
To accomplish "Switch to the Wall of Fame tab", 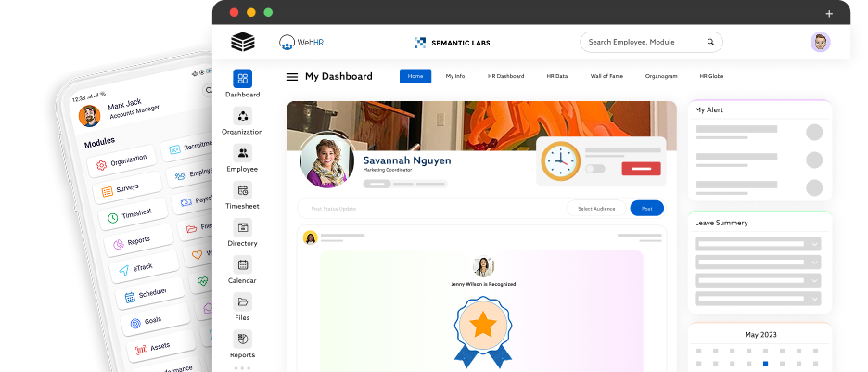I will [606, 76].
